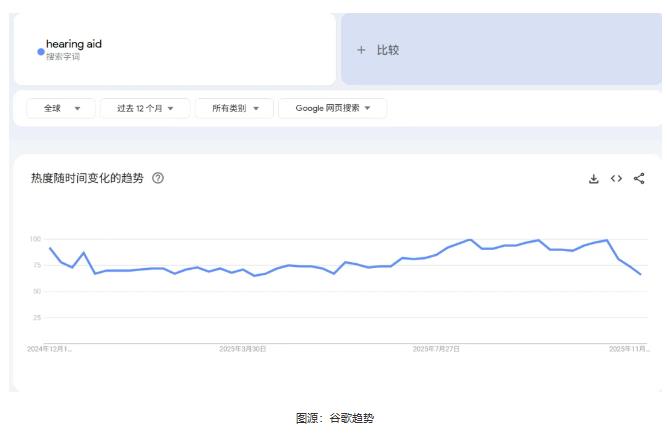Click the 2025年7月27日 date axis label
The image size is (667, 434).
click(436, 349)
